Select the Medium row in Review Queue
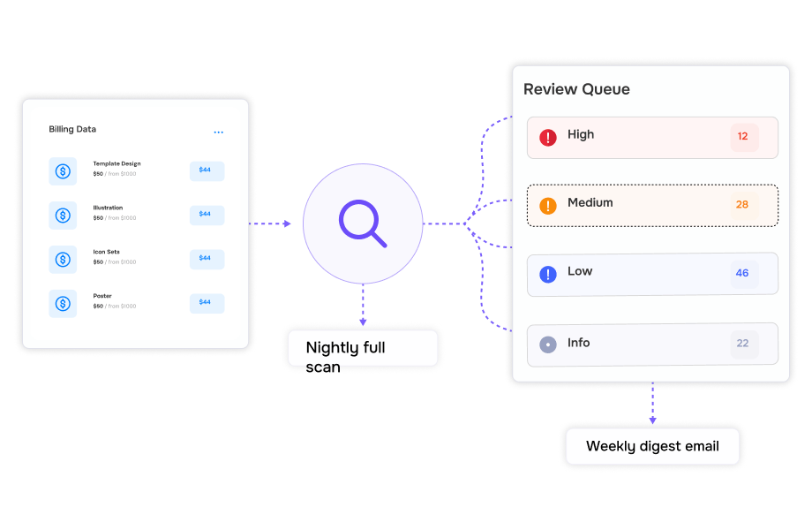 coord(652,205)
